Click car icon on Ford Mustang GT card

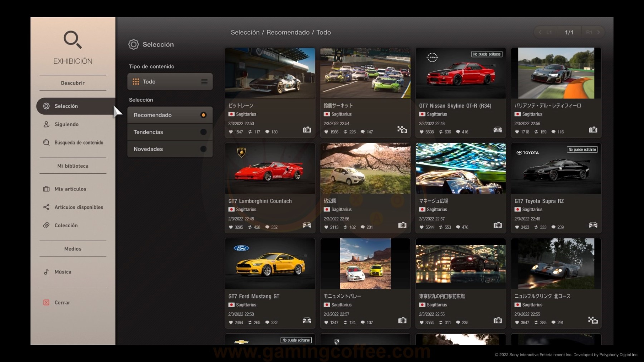[x=307, y=321]
